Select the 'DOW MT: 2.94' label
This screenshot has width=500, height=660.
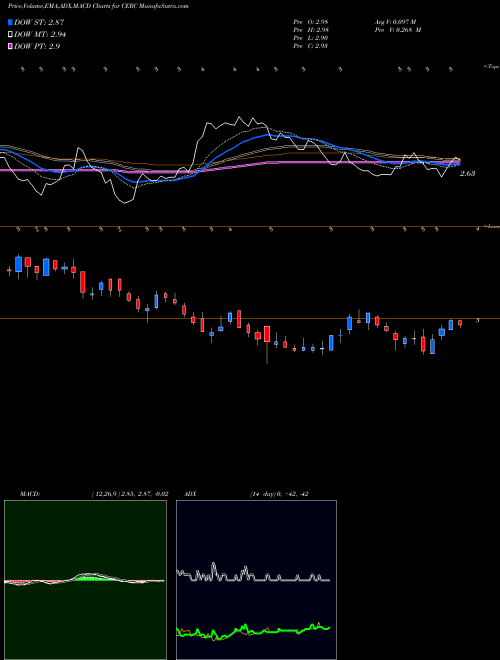pos(40,35)
